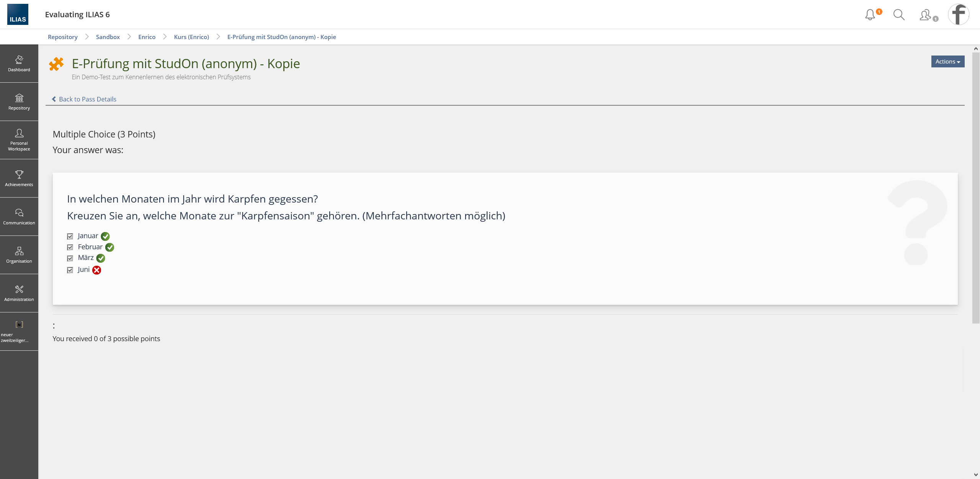Click the Sandbox breadcrumb link
This screenshot has height=479, width=980.
pyautogui.click(x=108, y=37)
